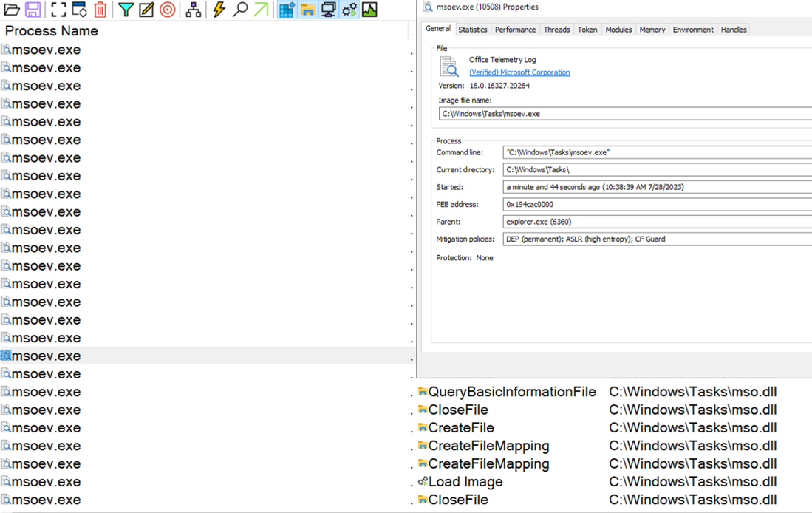Click the Include Process target icon
Viewport: 812px width, 513px height.
[168, 10]
